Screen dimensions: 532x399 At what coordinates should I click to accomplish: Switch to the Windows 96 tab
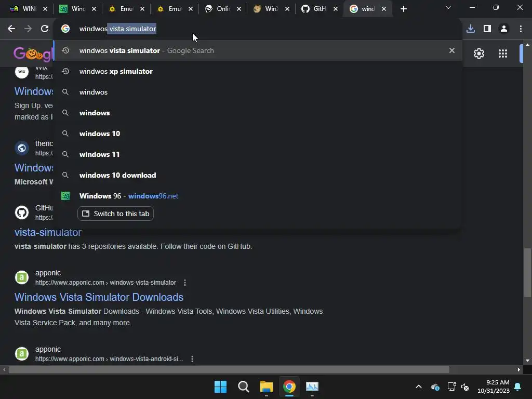[x=73, y=9]
